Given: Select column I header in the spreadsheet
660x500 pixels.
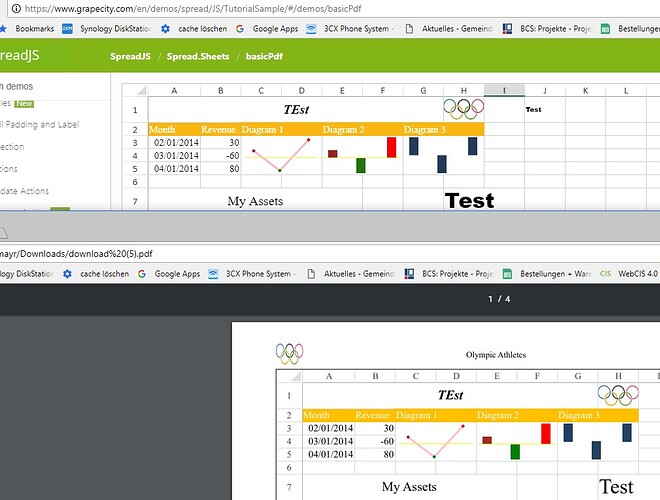Looking at the screenshot, I should coord(504,91).
